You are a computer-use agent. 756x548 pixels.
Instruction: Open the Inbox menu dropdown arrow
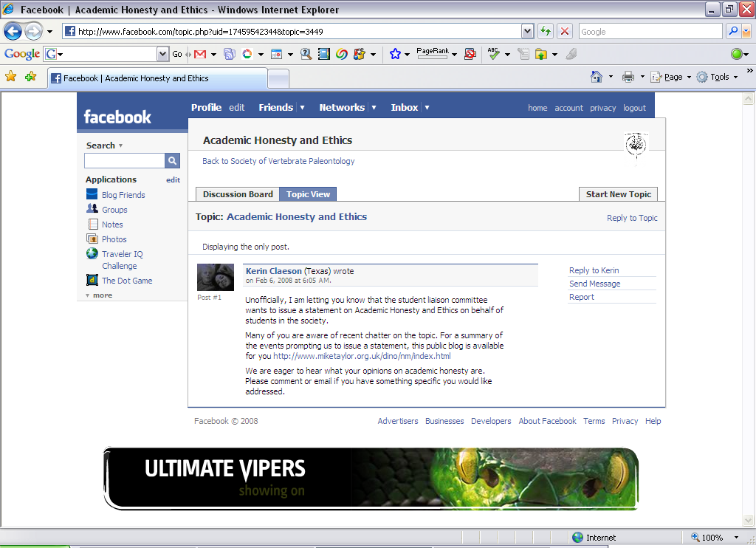point(427,108)
